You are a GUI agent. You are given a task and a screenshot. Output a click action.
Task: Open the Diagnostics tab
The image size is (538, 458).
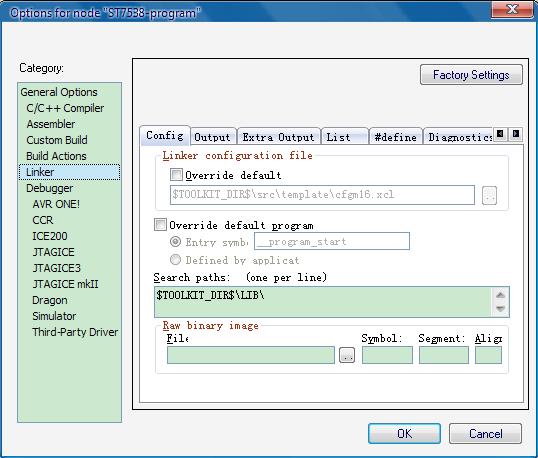458,137
